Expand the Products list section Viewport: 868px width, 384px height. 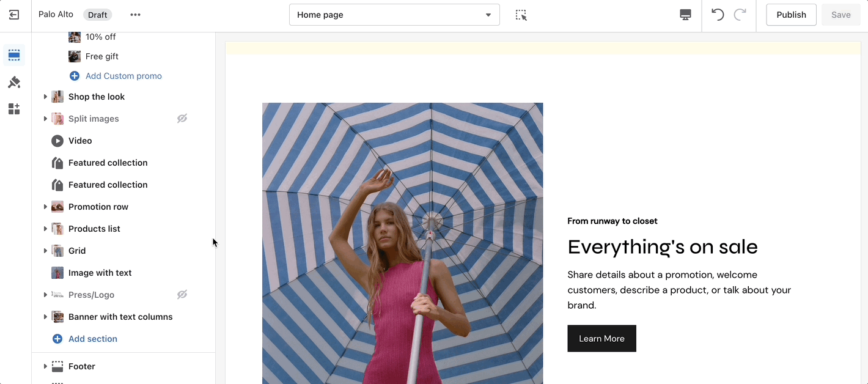point(45,229)
